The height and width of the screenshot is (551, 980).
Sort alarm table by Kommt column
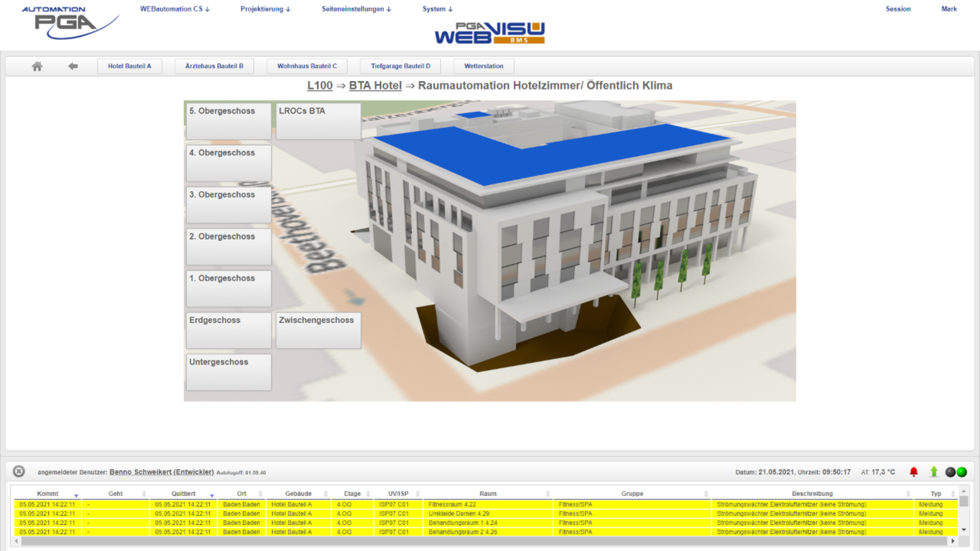48,494
